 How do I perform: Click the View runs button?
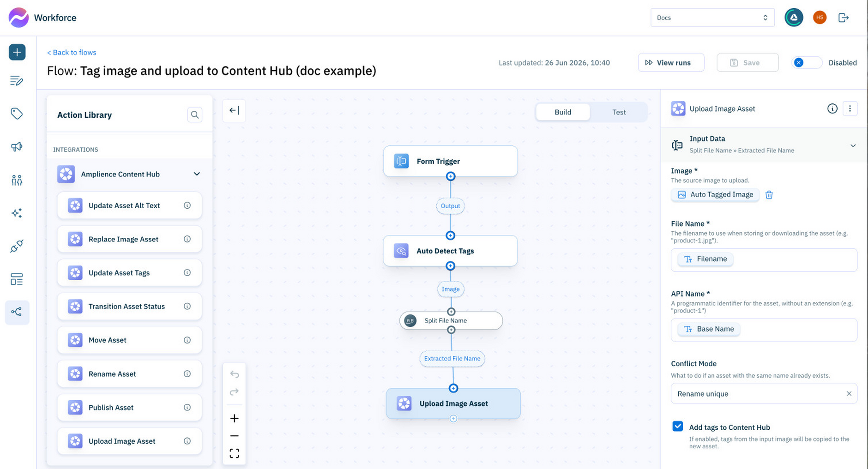(671, 63)
